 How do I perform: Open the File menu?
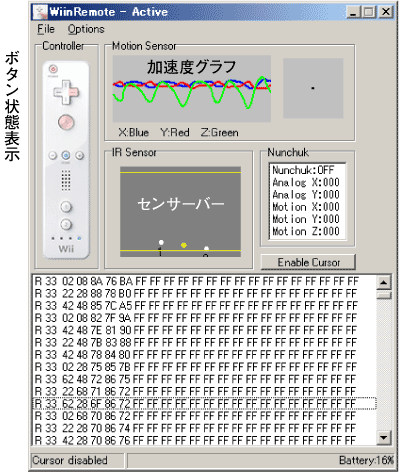[46, 29]
